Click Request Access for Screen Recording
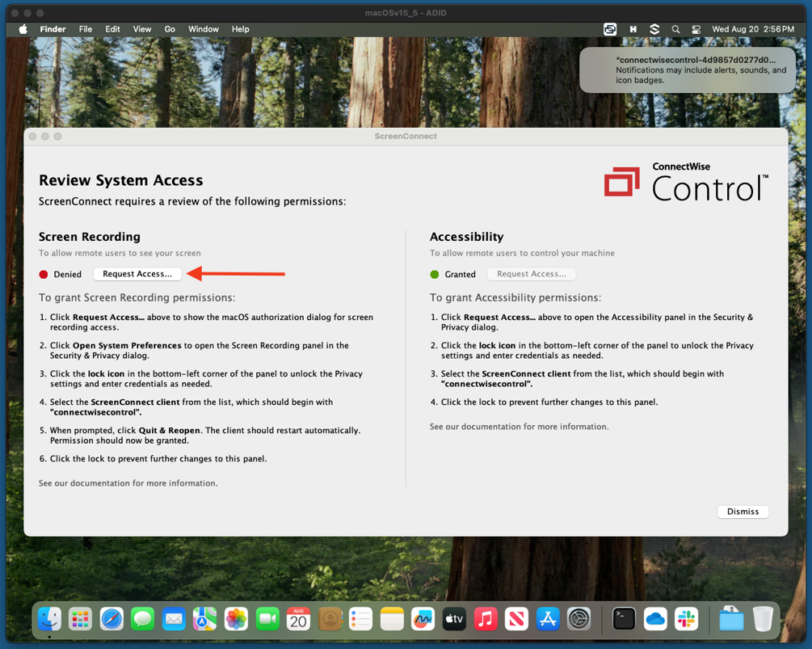812x649 pixels. 137,274
